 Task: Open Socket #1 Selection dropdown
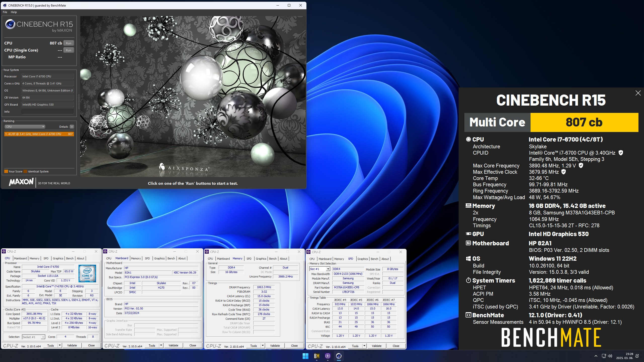(33, 337)
